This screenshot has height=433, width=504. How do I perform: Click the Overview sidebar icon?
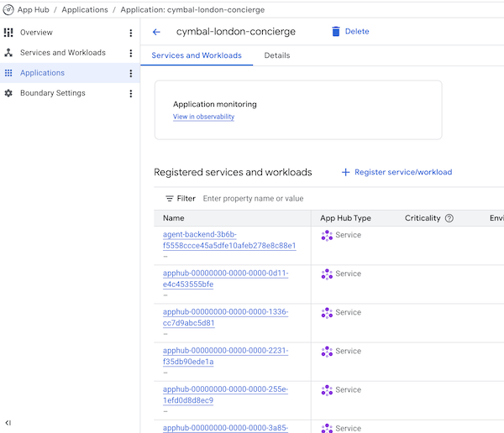[8, 33]
